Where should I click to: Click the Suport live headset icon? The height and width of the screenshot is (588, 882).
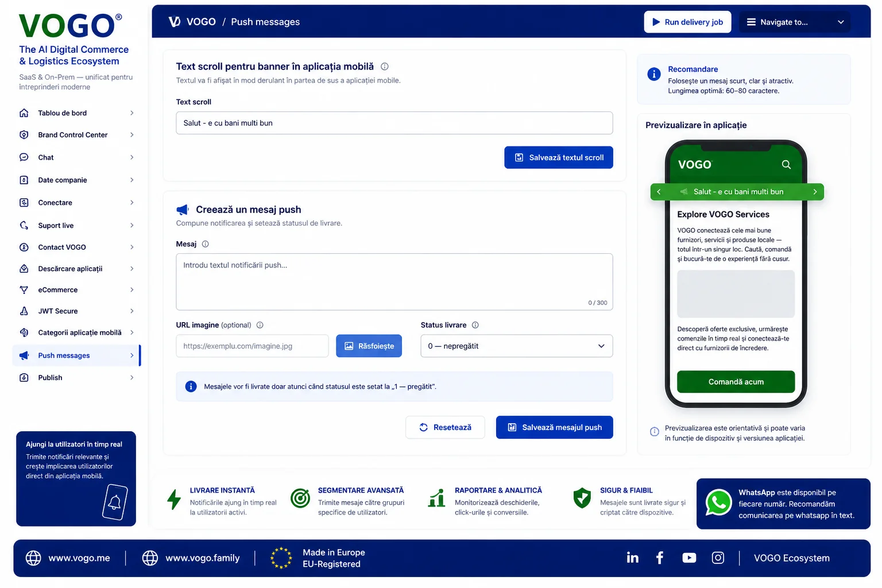click(x=24, y=226)
